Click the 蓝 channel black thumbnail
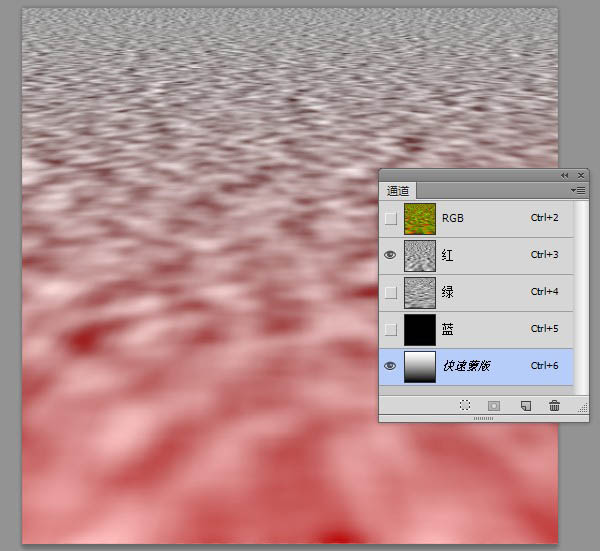The image size is (600, 551). click(x=418, y=329)
